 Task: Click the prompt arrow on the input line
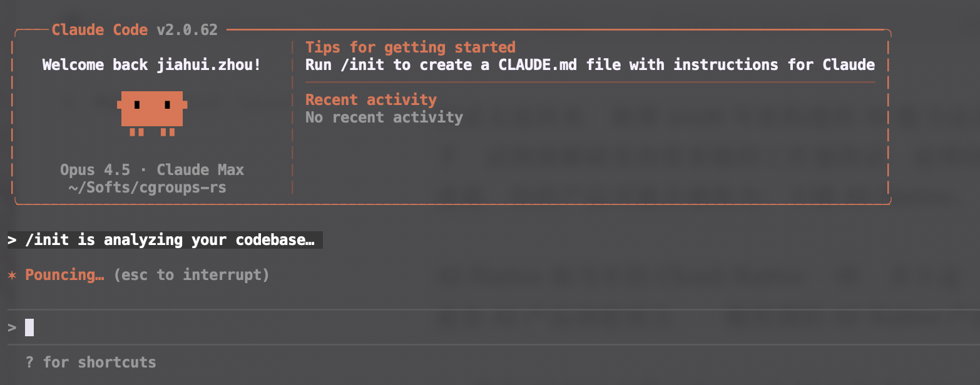pyautogui.click(x=12, y=327)
